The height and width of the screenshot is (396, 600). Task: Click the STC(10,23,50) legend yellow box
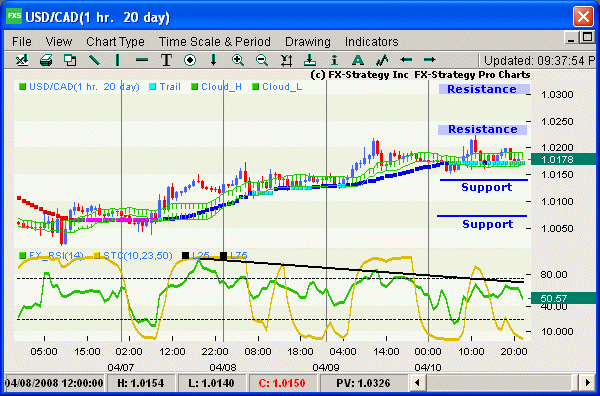[x=97, y=255]
